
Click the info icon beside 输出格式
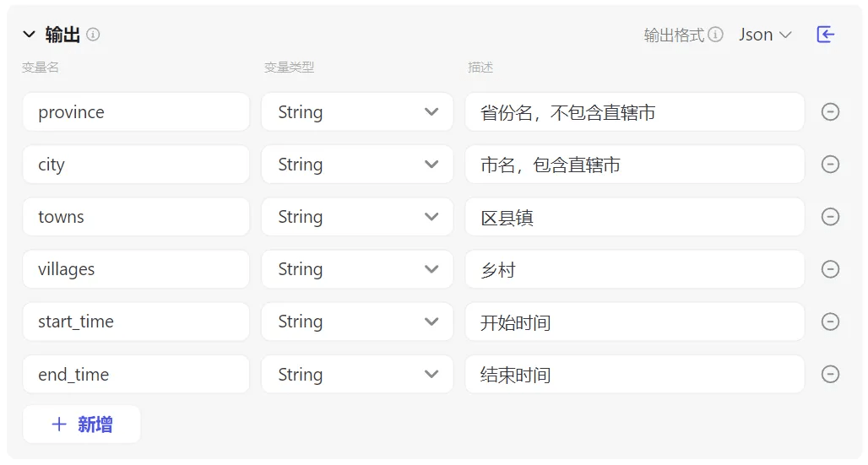click(x=715, y=35)
